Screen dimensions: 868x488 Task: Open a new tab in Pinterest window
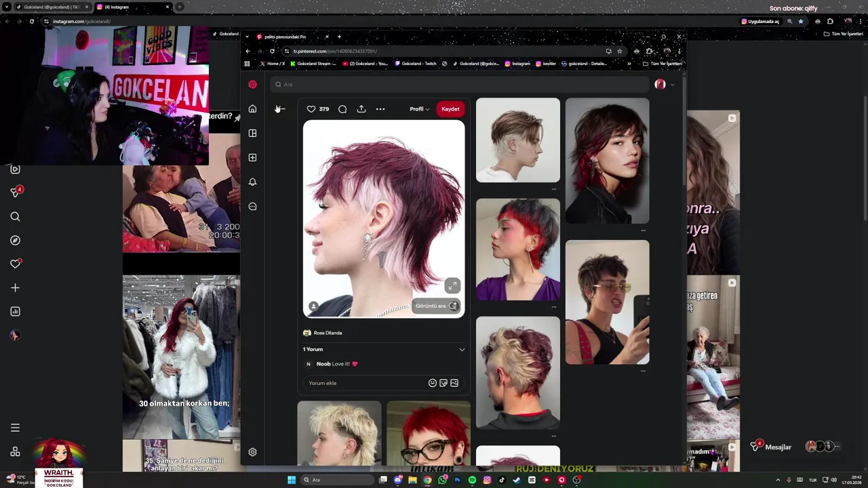pos(339,37)
